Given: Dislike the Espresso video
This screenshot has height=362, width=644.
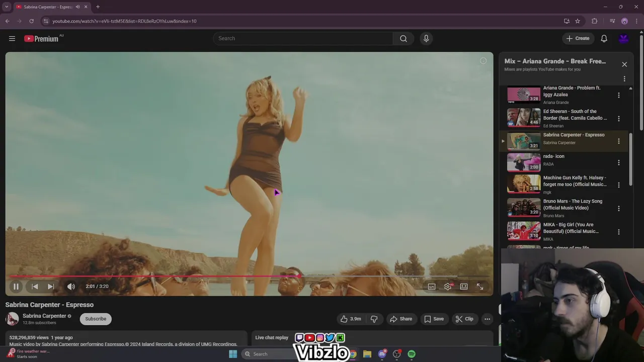Looking at the screenshot, I should tap(374, 319).
